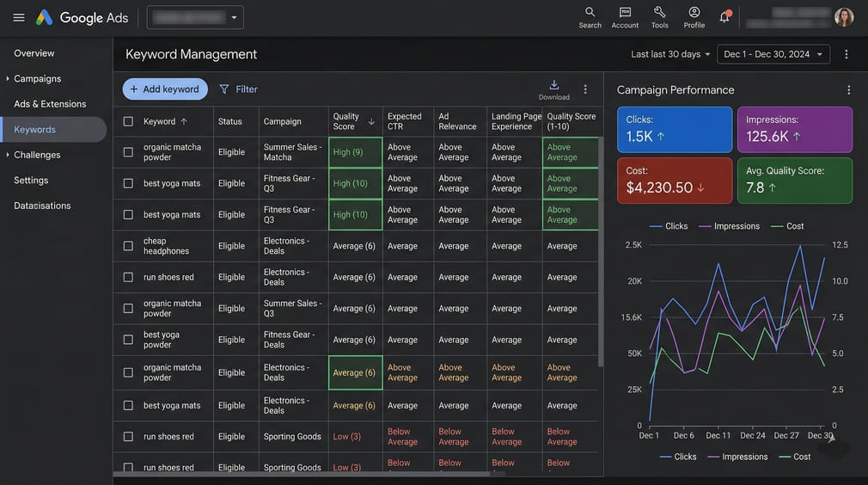Click the Add keyword button
This screenshot has width=868, height=485.
pyautogui.click(x=165, y=89)
